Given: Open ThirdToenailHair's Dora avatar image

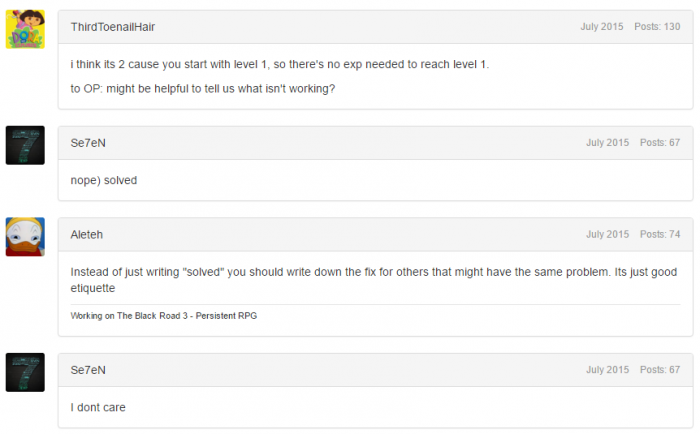Looking at the screenshot, I should (25, 29).
